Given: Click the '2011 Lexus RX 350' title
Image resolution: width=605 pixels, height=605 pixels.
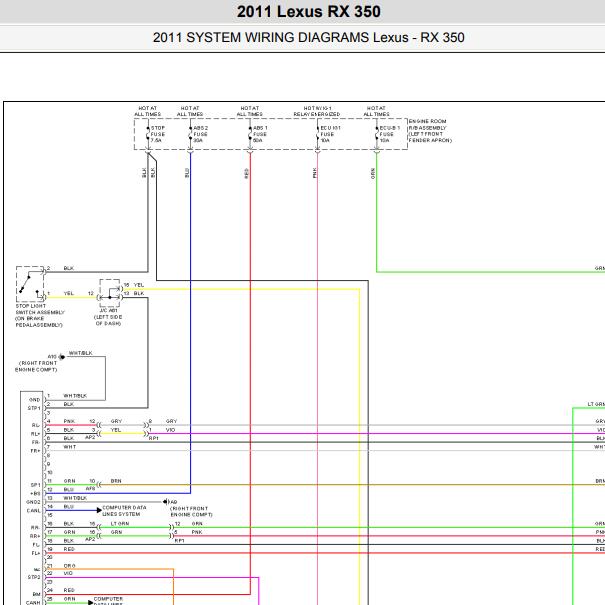Looking at the screenshot, I should tap(309, 12).
